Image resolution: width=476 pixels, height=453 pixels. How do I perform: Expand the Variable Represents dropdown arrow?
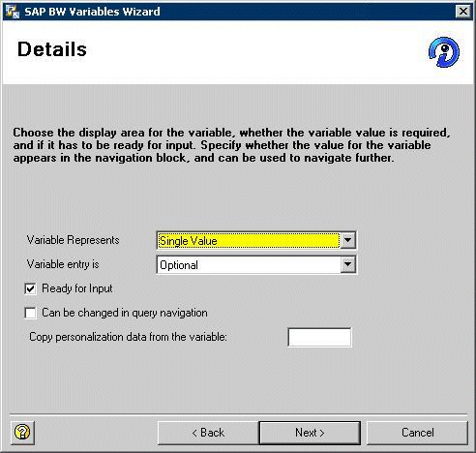point(347,240)
